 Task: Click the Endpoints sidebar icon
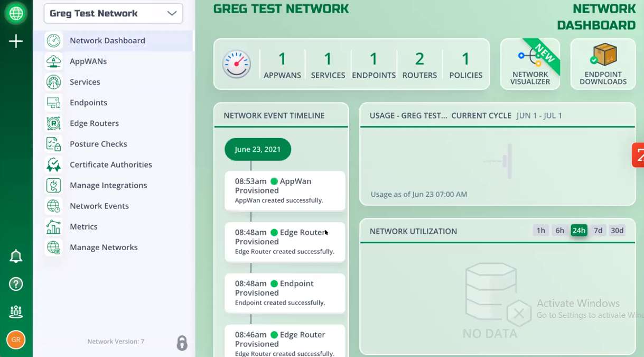[53, 102]
